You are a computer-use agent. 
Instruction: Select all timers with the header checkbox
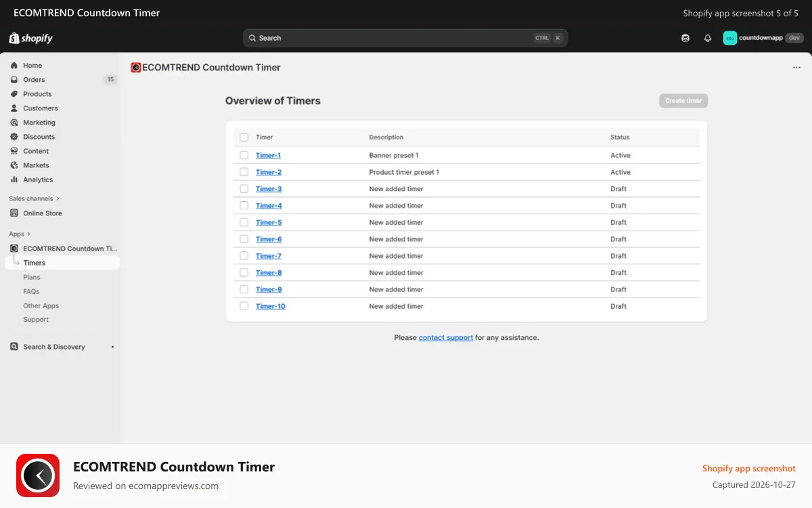click(x=244, y=137)
